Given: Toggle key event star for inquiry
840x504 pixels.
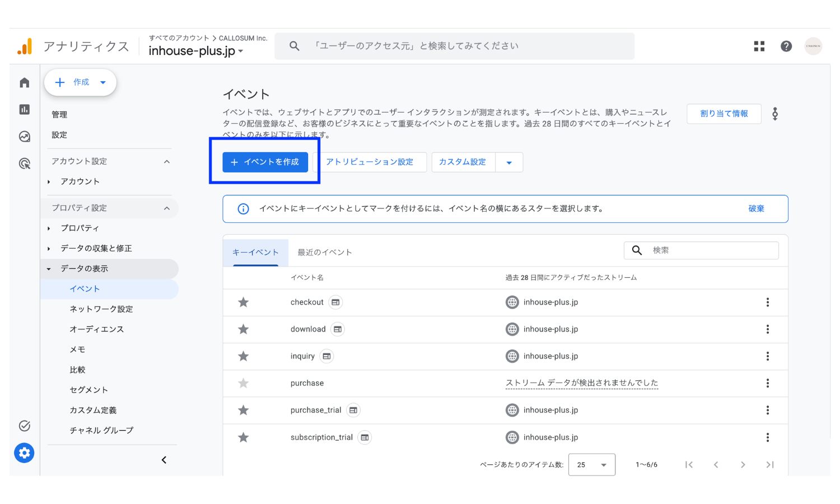Looking at the screenshot, I should (x=243, y=356).
